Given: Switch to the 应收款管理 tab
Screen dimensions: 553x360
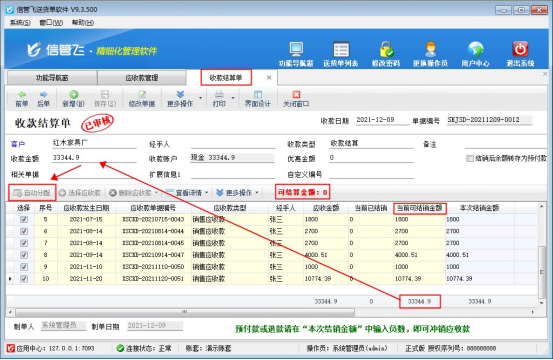Looking at the screenshot, I should pyautogui.click(x=142, y=78).
